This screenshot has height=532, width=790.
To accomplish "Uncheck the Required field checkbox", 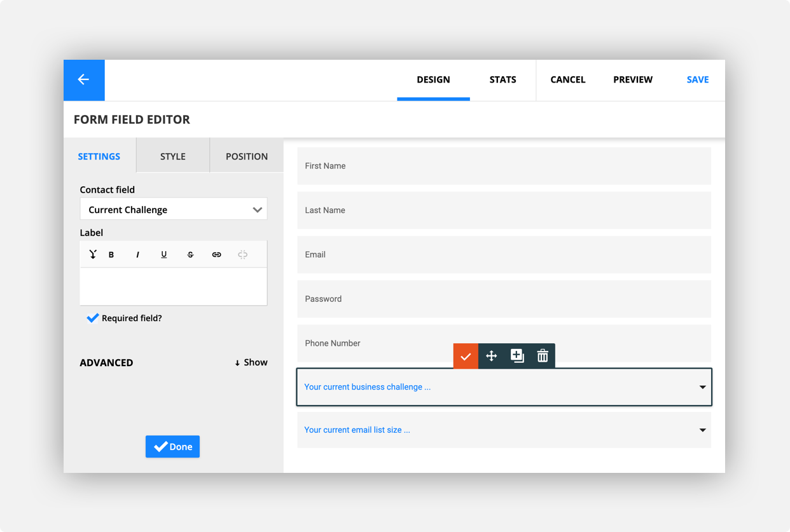I will pyautogui.click(x=93, y=318).
